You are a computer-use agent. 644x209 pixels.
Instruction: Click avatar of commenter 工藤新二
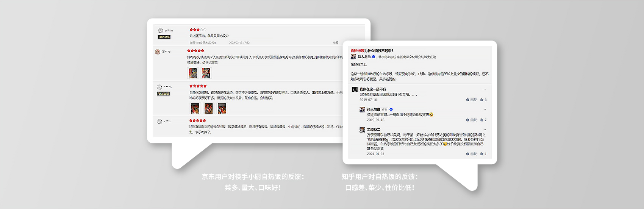pyautogui.click(x=362, y=130)
